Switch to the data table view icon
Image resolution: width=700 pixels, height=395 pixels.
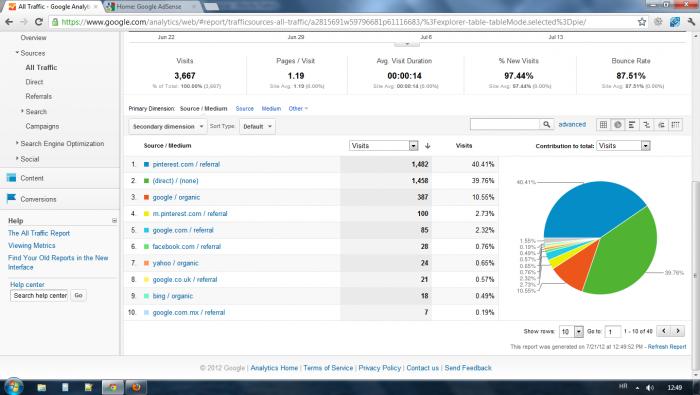pyautogui.click(x=603, y=125)
